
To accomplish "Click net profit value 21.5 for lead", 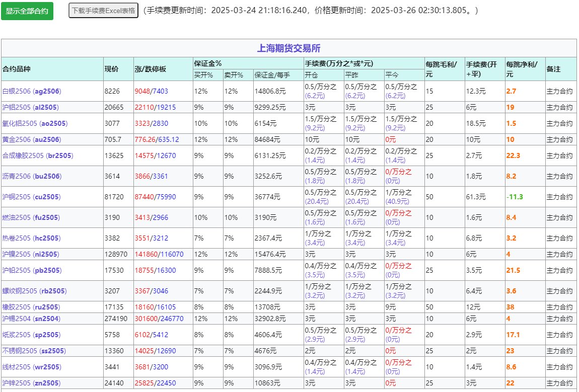I will coord(513,271).
